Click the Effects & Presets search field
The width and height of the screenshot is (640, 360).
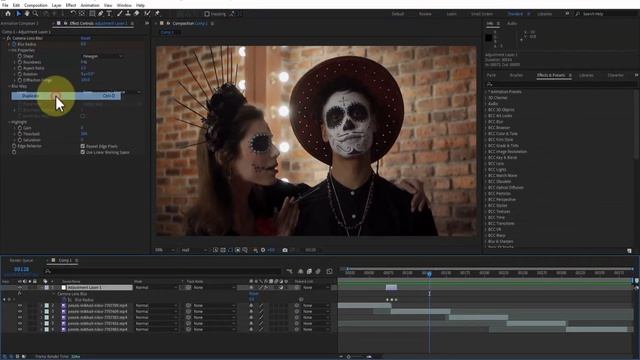tap(561, 84)
